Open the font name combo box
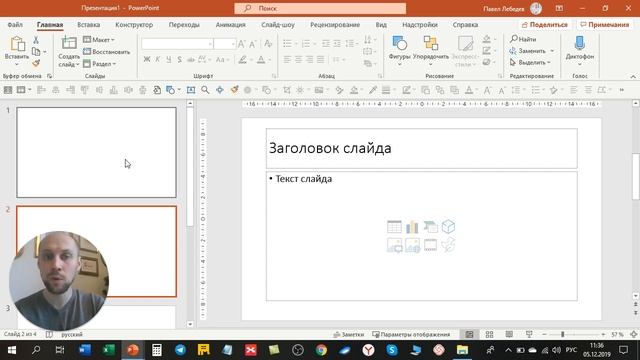640x360 pixels. click(x=177, y=44)
